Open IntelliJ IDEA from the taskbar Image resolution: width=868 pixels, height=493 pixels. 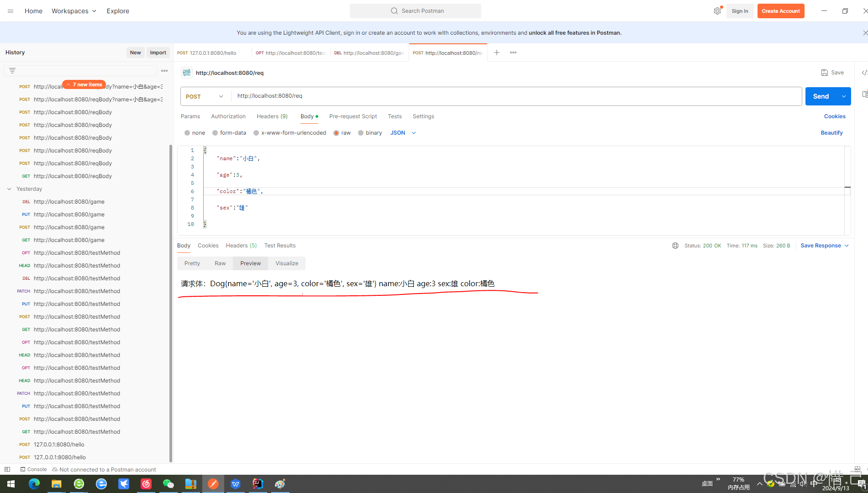[x=258, y=484]
